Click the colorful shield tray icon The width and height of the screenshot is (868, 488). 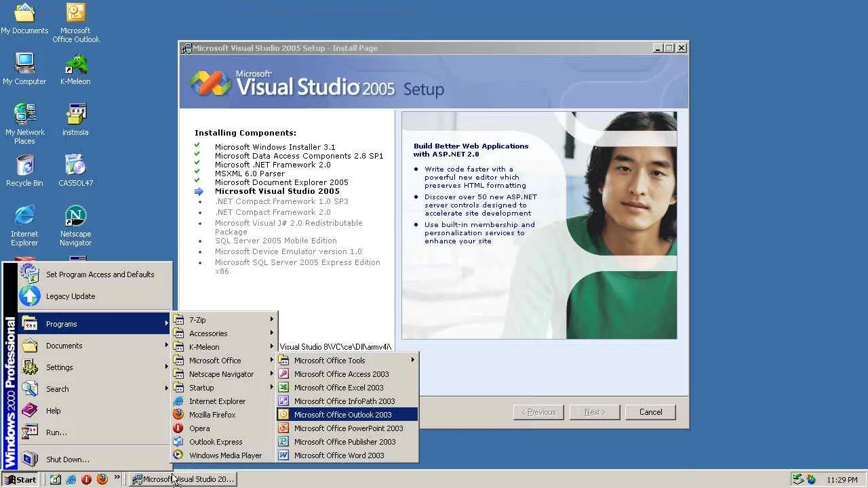coord(811,479)
